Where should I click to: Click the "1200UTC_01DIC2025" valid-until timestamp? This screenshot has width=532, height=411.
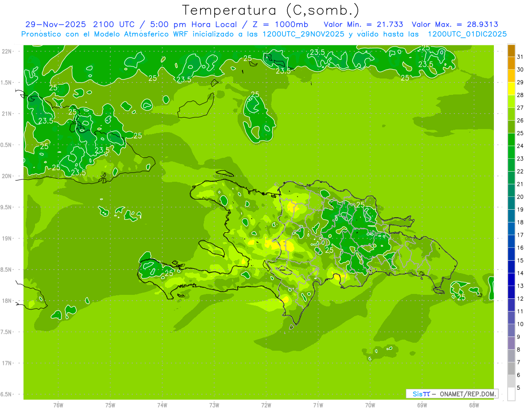pos(467,34)
